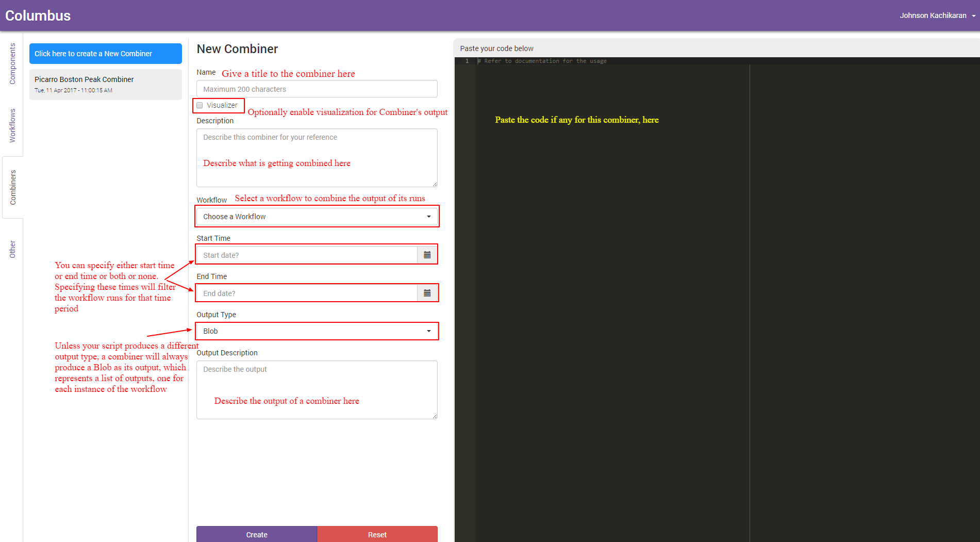980x542 pixels.
Task: Clear the form with Reset
Action: [377, 534]
